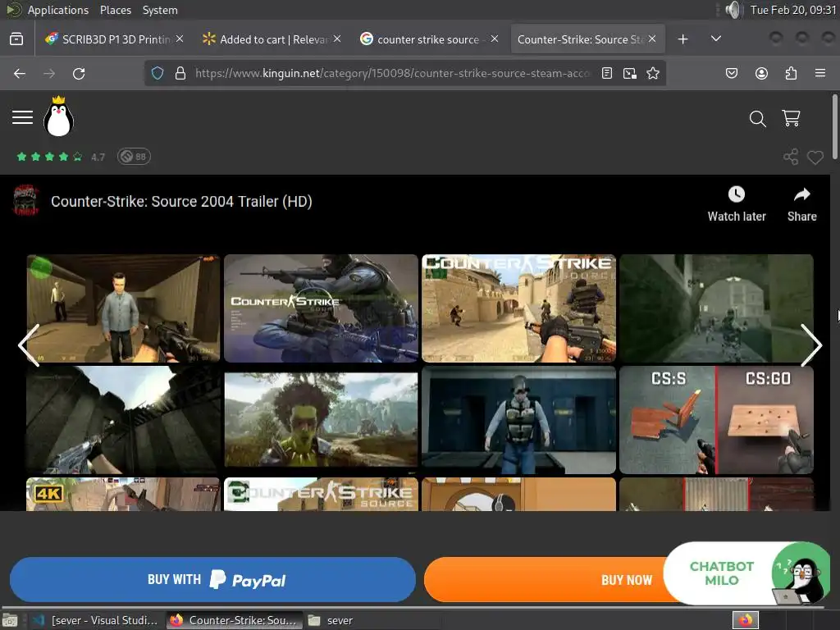This screenshot has width=840, height=630.
Task: Click the show desktop taskbar icon
Action: [x=10, y=620]
